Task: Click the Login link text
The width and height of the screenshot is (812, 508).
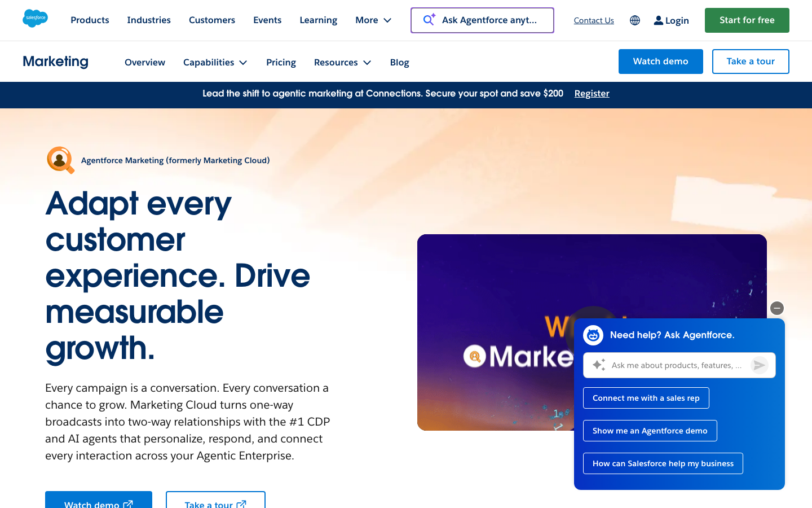Action: 677,21
